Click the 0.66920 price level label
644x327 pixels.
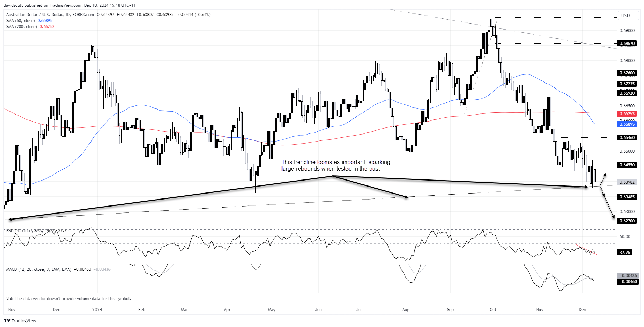click(x=627, y=93)
